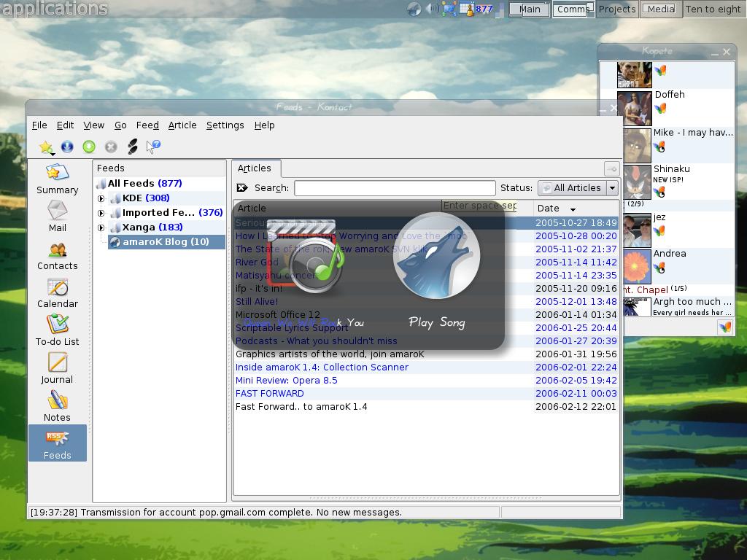The height and width of the screenshot is (560, 747).
Task: Open the Feed menu
Action: [147, 125]
